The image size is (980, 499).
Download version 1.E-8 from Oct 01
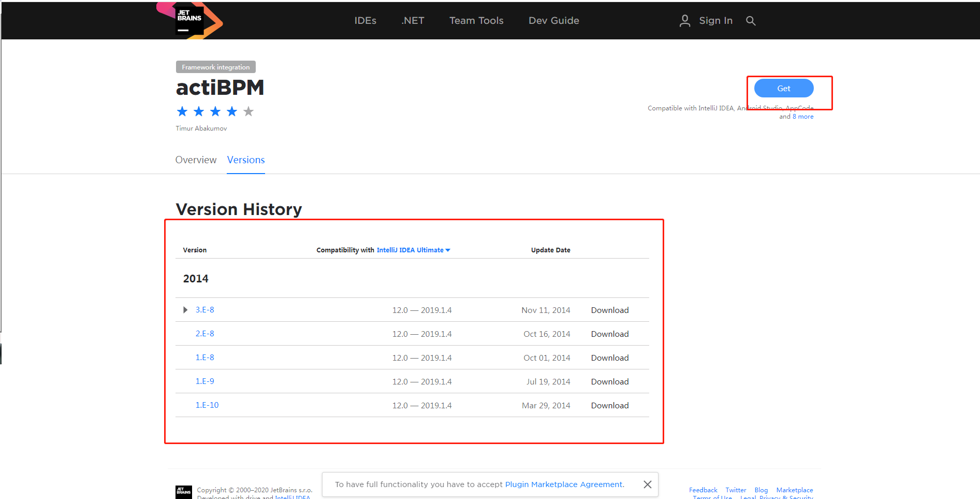point(610,358)
